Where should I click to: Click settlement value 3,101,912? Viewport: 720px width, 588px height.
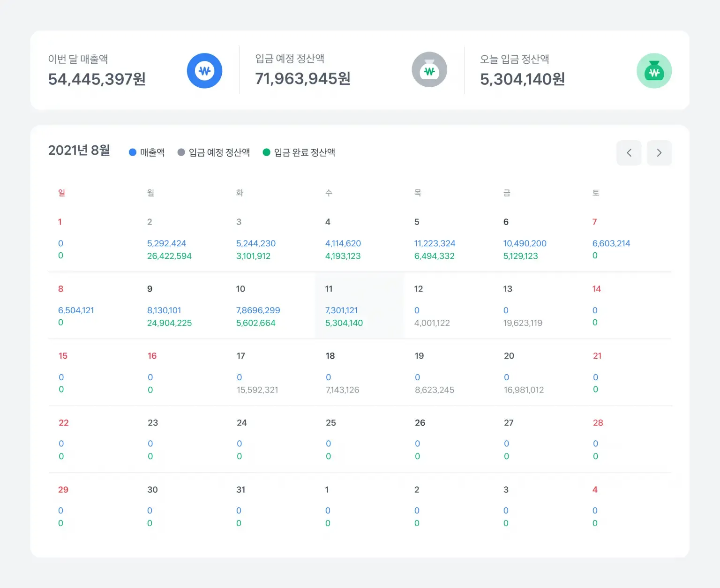[x=253, y=256]
